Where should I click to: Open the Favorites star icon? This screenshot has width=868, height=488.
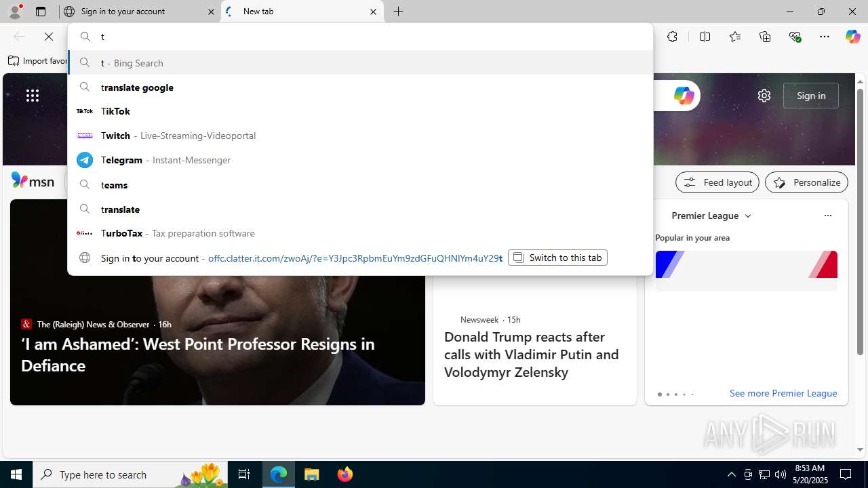click(x=735, y=37)
